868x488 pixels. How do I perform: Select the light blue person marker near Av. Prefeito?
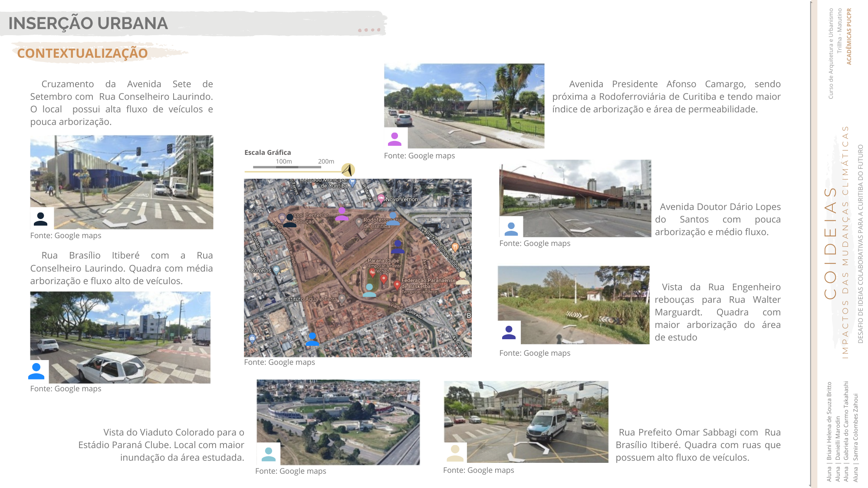pyautogui.click(x=393, y=219)
